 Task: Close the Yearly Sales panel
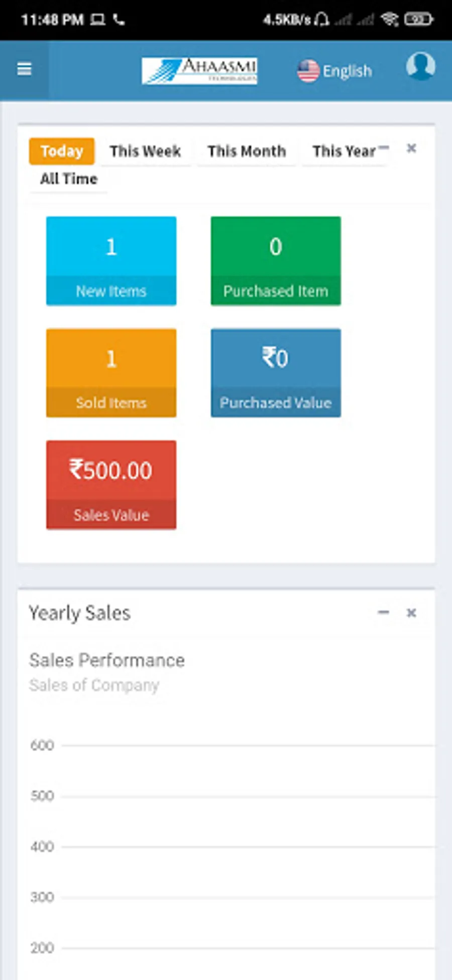click(411, 613)
